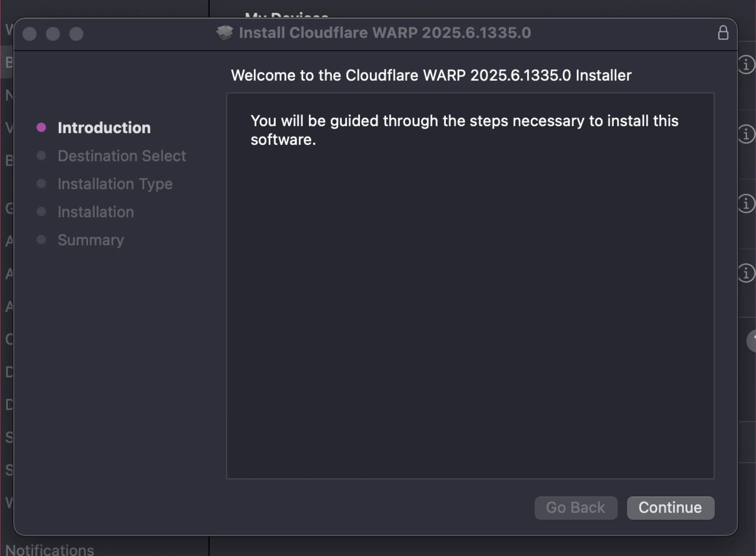Viewport: 756px width, 556px height.
Task: Click the Destination Select label
Action: 122,156
